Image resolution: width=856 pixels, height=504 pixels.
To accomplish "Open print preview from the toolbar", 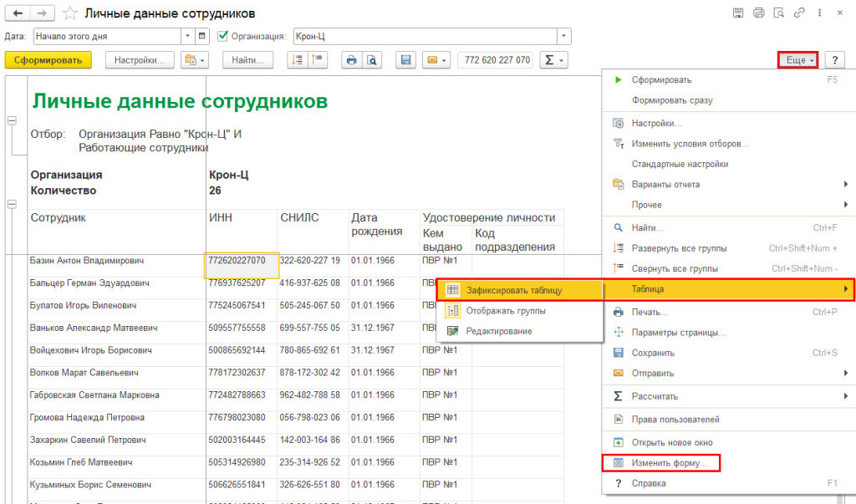I will 372,60.
